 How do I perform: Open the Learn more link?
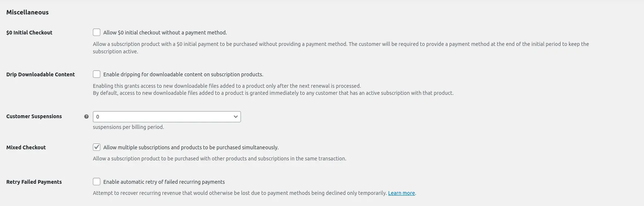click(x=401, y=193)
